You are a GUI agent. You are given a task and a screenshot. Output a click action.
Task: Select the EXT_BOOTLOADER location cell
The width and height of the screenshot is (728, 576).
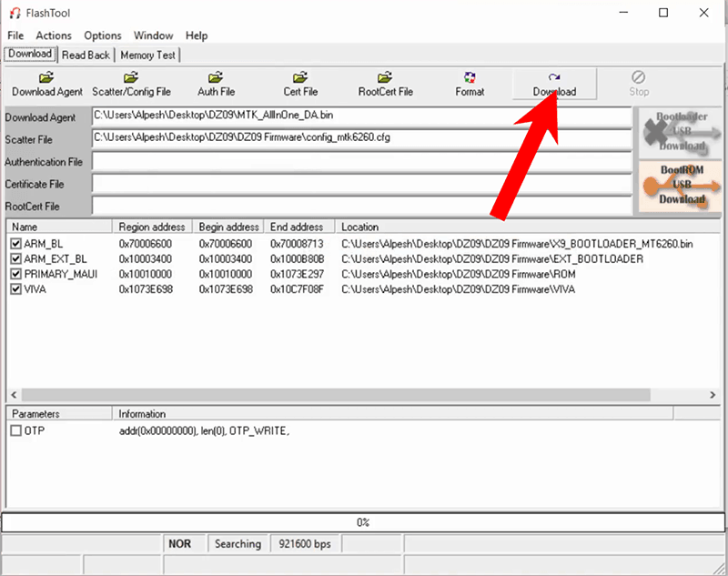[x=492, y=259]
